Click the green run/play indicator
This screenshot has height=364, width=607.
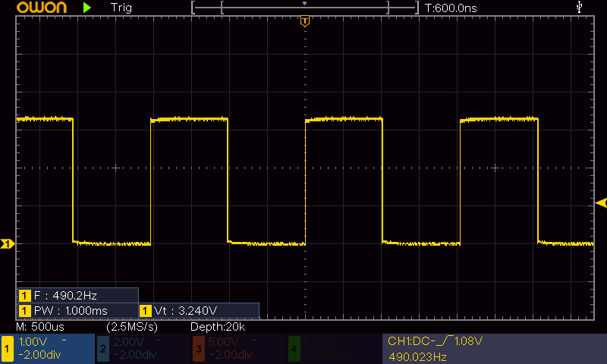tap(87, 8)
